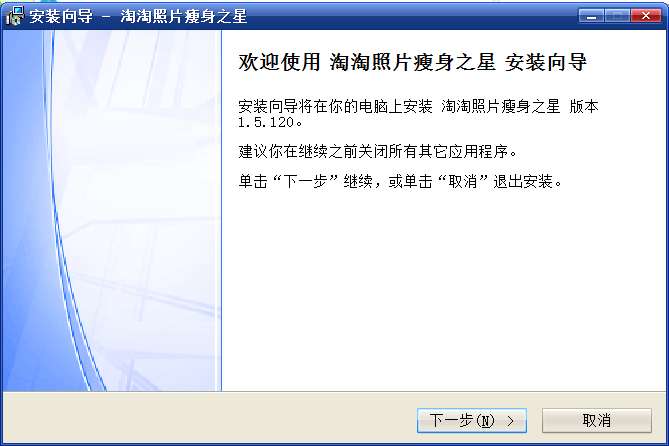Continue with the 下一步(N) button
Screen dimensions: 669x446
click(x=471, y=420)
